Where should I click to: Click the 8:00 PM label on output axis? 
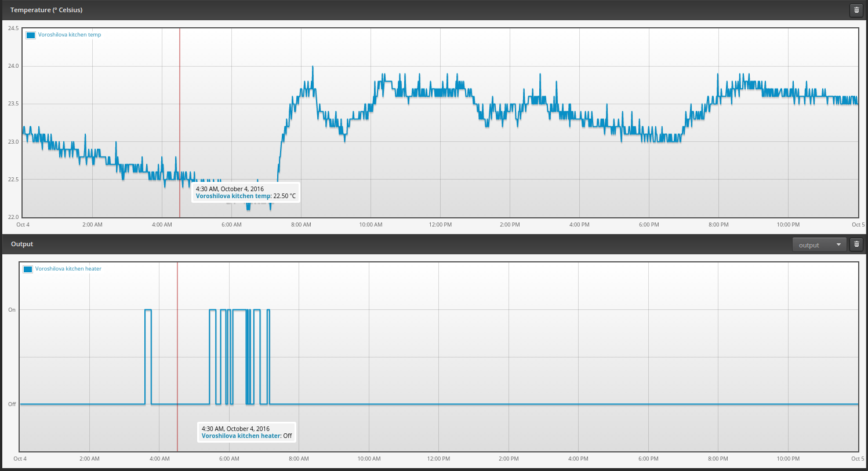[718, 459]
